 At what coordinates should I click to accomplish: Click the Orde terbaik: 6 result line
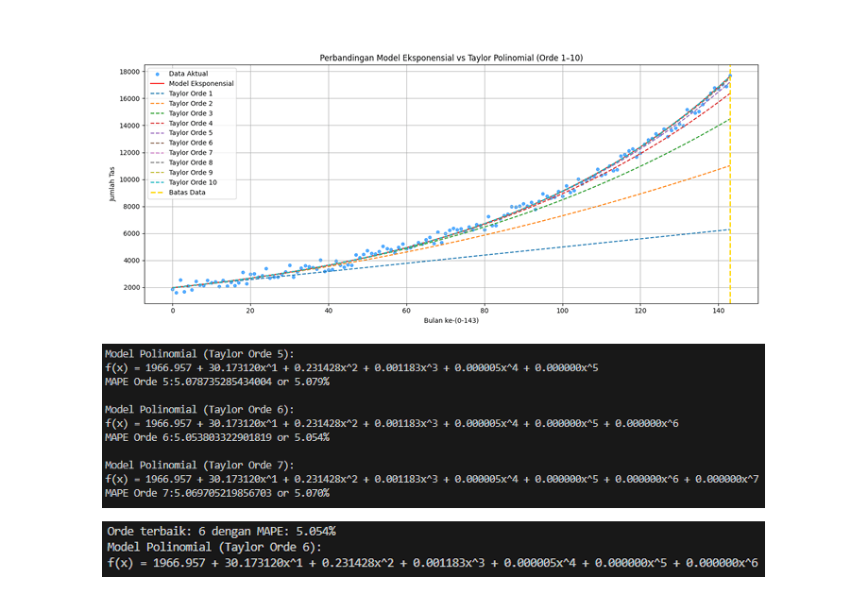(221, 532)
